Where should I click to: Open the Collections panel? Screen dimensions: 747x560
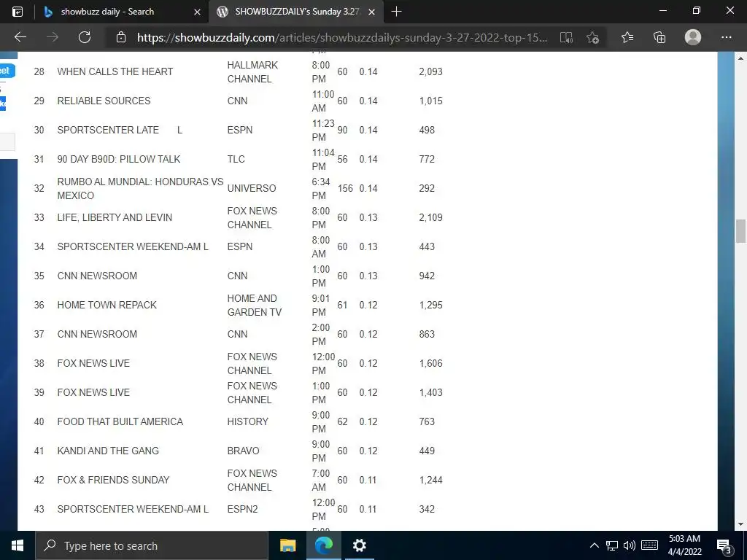[659, 37]
